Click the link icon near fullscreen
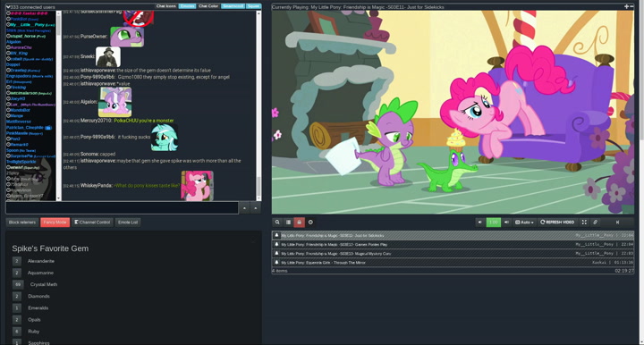Image resolution: width=644 pixels, height=345 pixels. coord(595,222)
